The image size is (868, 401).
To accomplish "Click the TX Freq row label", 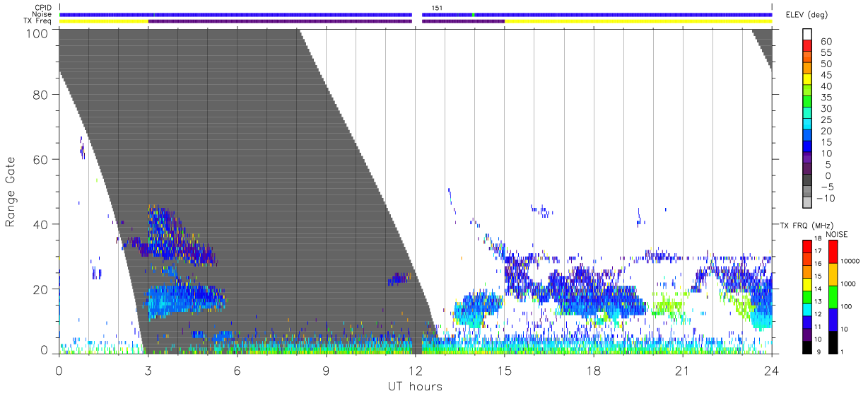I will click(37, 21).
